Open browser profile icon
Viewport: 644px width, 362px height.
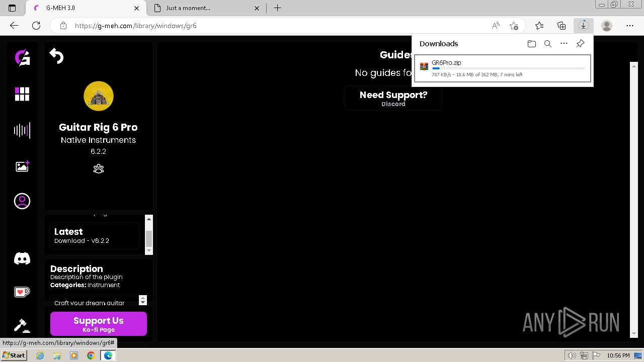[x=607, y=26]
